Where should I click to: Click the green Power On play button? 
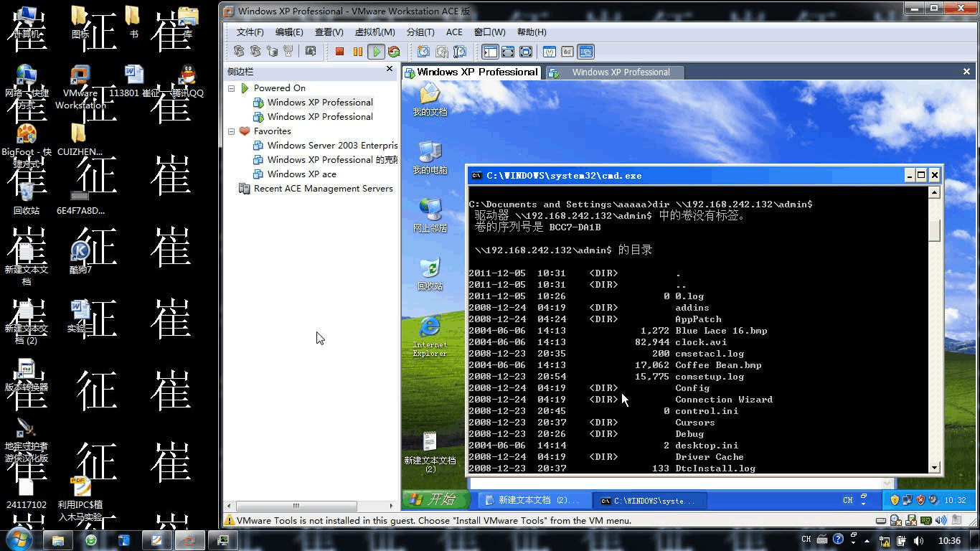pos(375,52)
